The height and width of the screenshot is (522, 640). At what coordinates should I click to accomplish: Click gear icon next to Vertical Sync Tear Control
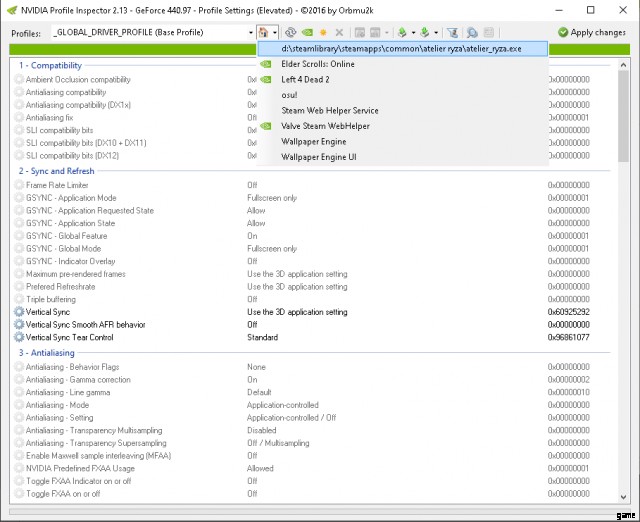click(19, 337)
